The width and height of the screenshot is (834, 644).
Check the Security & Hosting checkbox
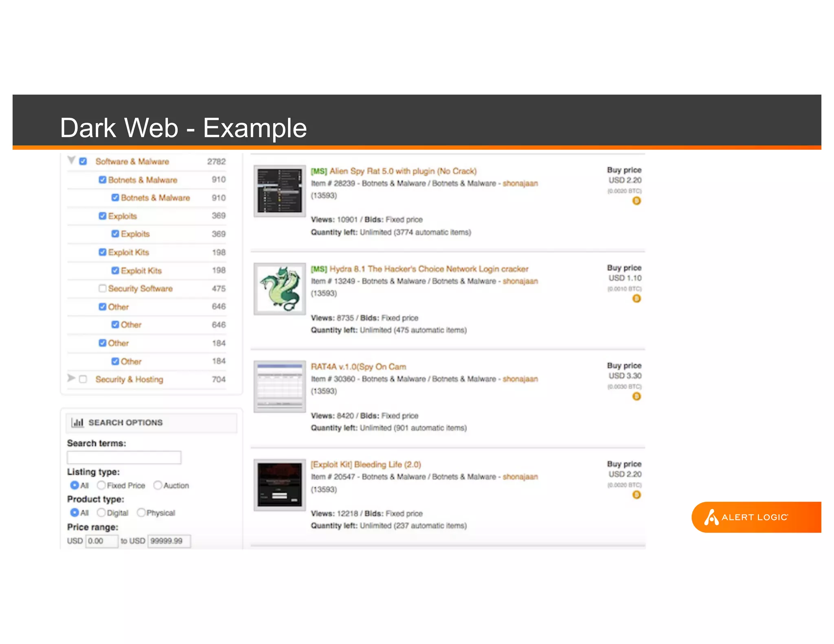tap(83, 379)
